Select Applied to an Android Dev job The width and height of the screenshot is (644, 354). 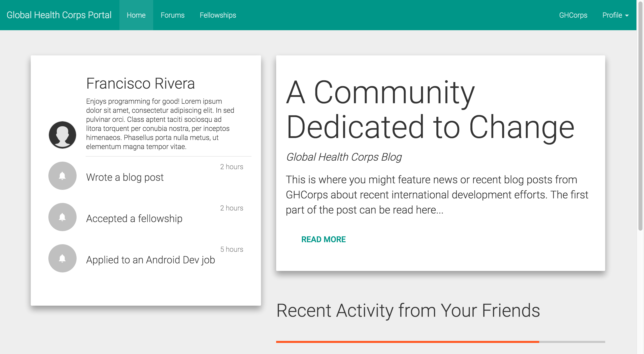150,260
